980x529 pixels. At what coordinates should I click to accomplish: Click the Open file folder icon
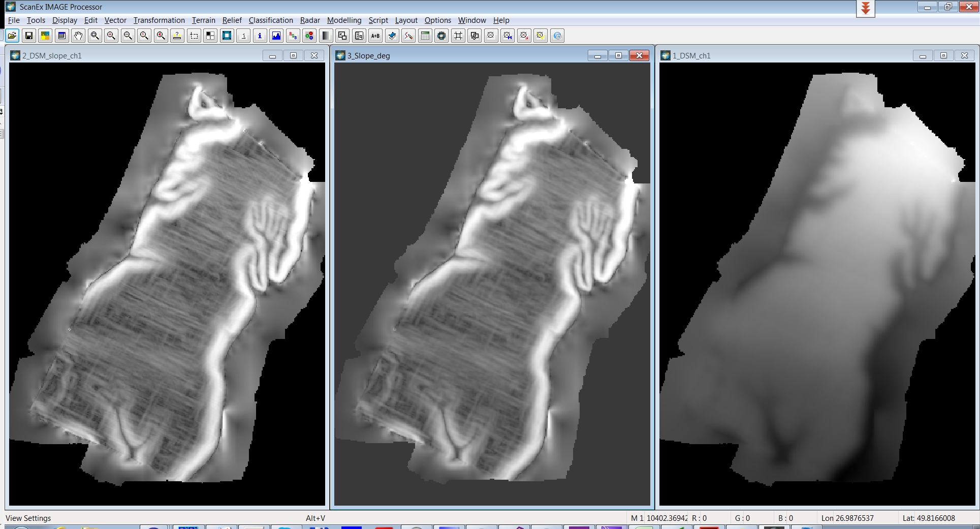pyautogui.click(x=12, y=36)
